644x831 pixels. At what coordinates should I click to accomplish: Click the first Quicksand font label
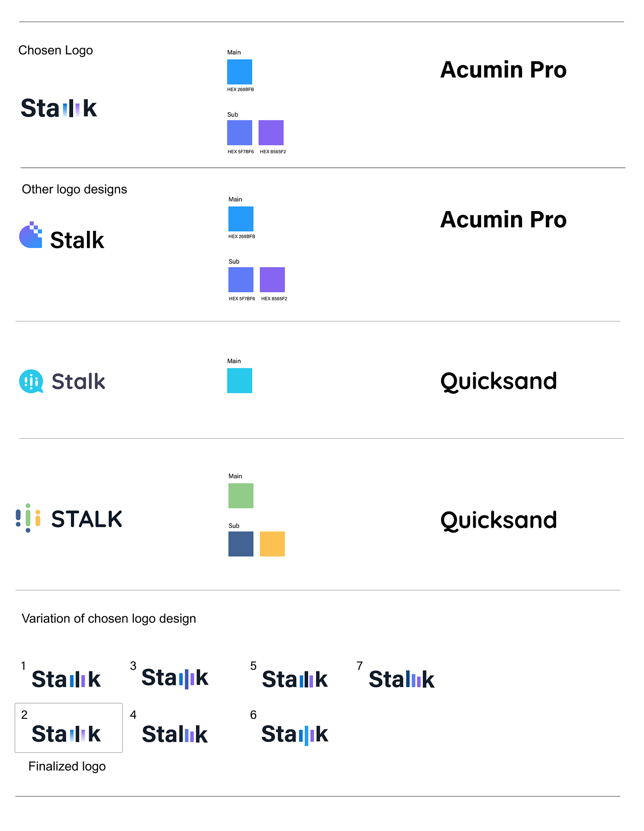[x=499, y=382]
